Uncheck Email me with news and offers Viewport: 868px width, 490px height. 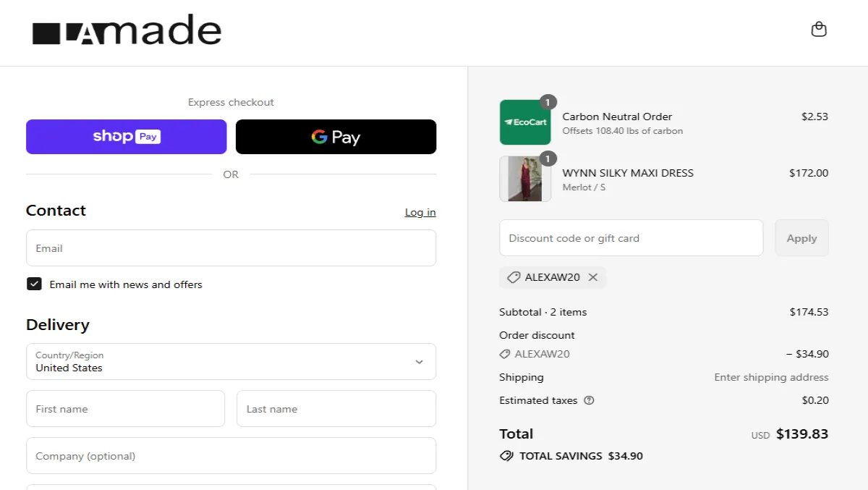pos(34,284)
